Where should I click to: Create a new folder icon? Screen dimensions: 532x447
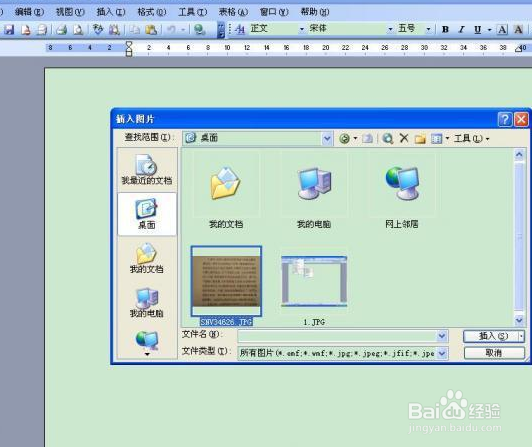[x=420, y=138]
